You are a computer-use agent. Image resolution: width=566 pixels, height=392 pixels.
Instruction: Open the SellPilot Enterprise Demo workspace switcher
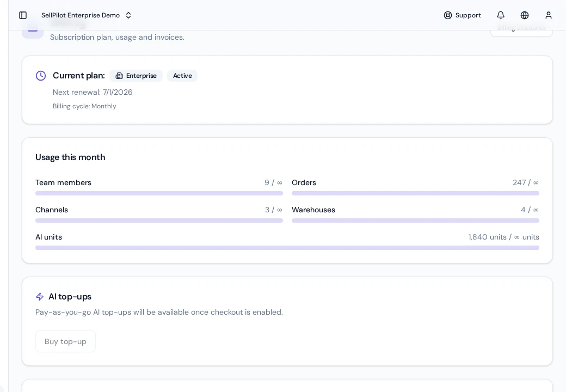click(87, 15)
